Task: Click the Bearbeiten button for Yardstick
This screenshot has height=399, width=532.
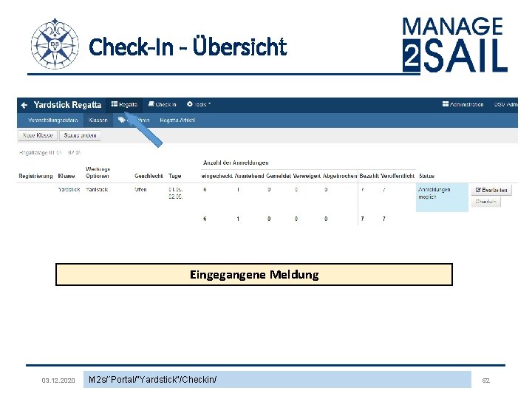Action: [491, 190]
